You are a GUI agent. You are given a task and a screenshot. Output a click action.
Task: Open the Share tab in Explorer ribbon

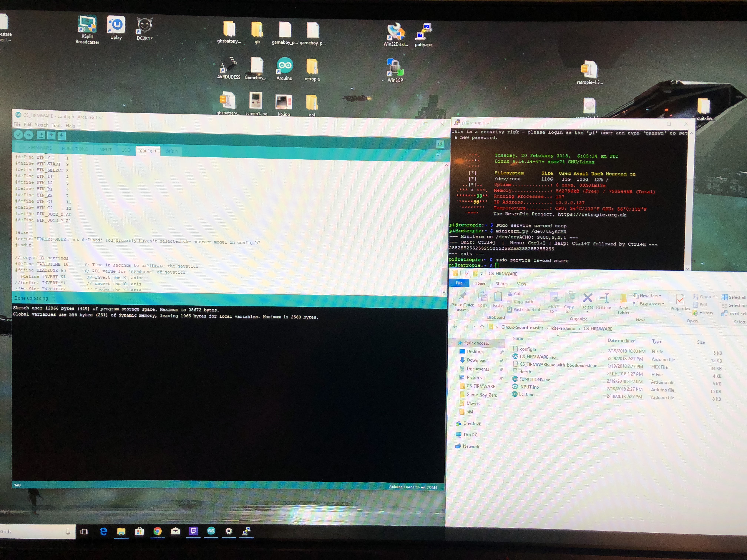[501, 284]
